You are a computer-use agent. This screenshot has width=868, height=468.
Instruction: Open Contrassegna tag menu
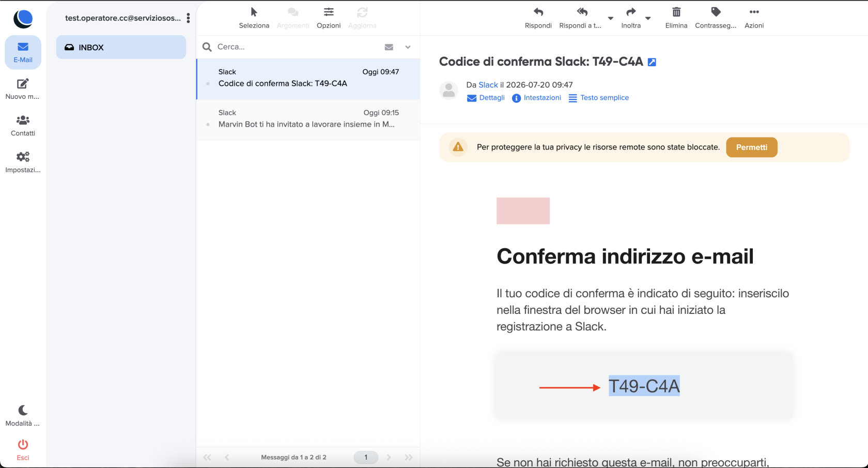(x=716, y=18)
